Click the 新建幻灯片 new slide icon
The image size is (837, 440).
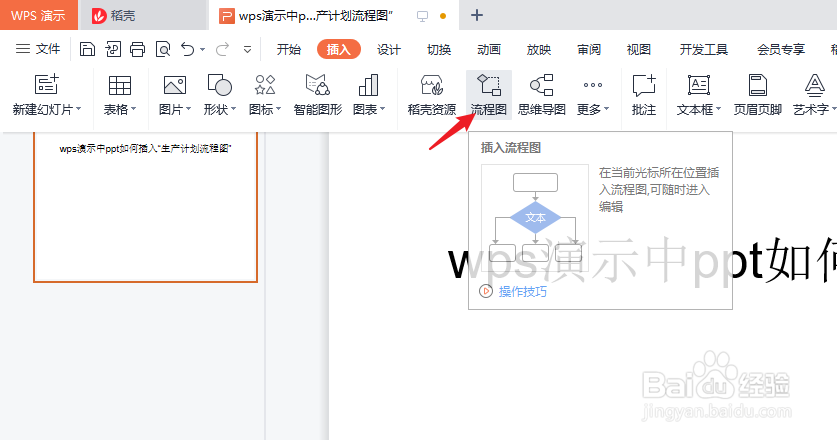(x=46, y=85)
